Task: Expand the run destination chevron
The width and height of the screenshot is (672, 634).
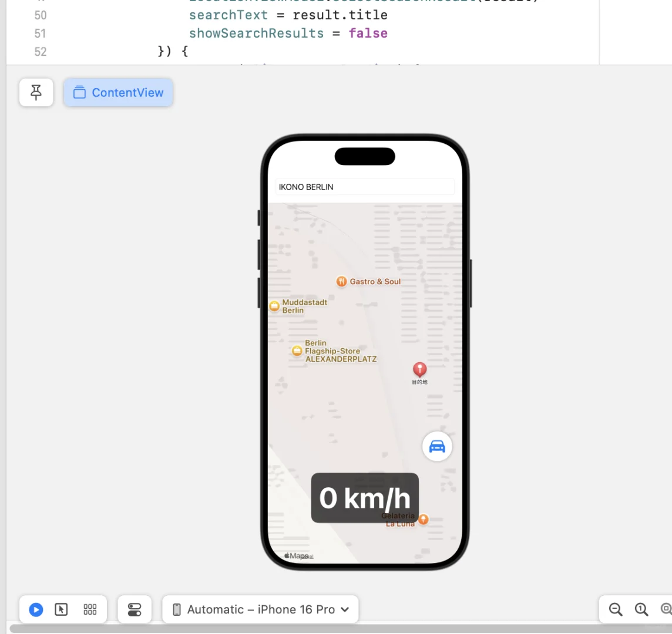Action: pos(345,609)
